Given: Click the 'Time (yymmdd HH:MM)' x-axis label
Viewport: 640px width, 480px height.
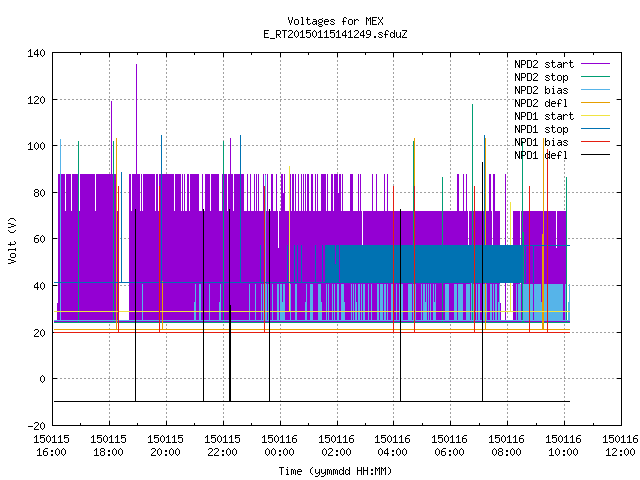Looking at the screenshot, I should pos(335,471).
